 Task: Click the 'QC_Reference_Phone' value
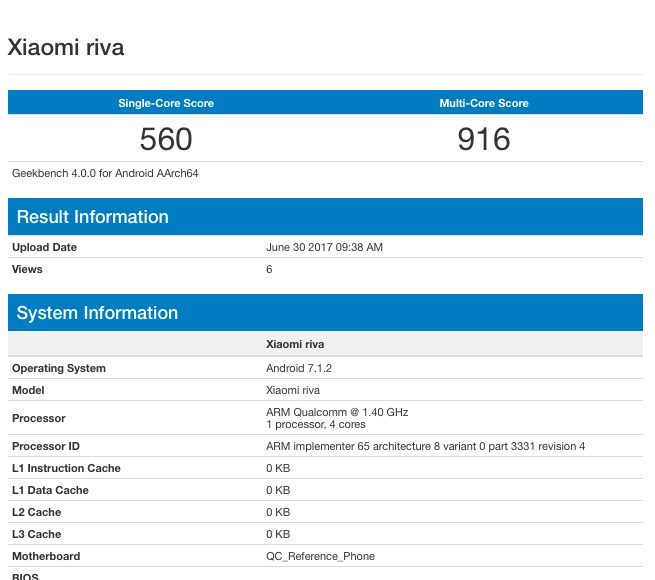coord(320,556)
